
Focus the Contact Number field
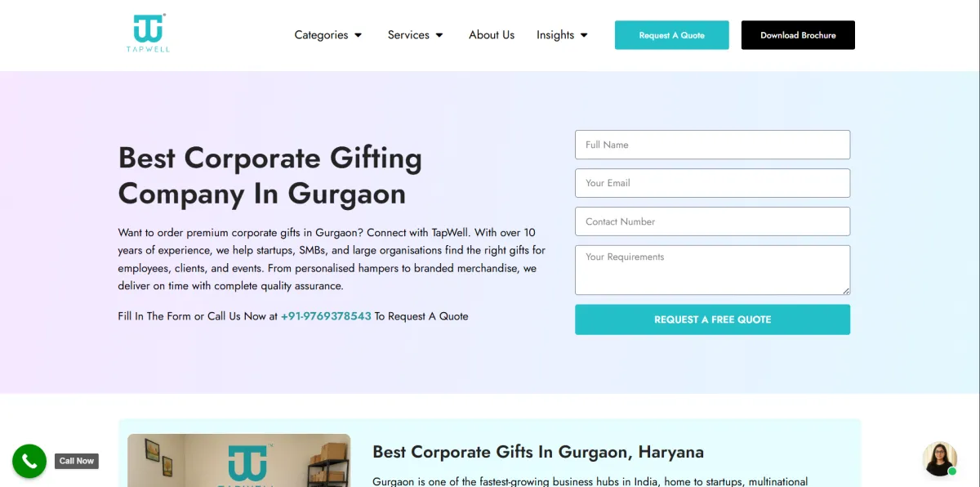(712, 221)
